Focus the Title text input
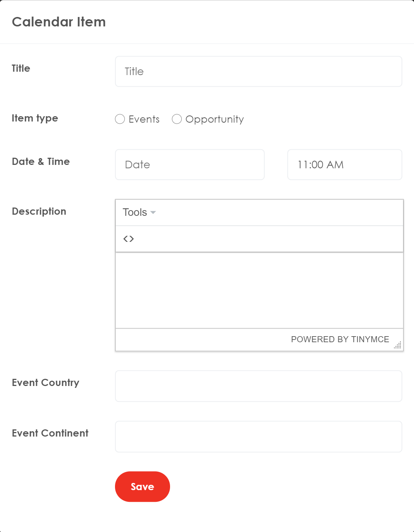 tap(259, 71)
